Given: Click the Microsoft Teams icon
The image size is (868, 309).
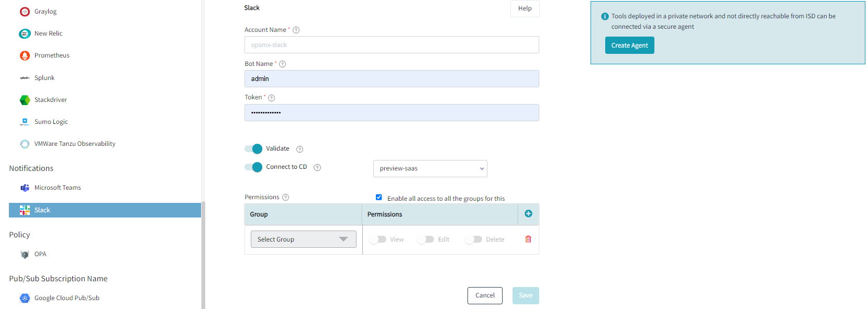Looking at the screenshot, I should coord(25,188).
